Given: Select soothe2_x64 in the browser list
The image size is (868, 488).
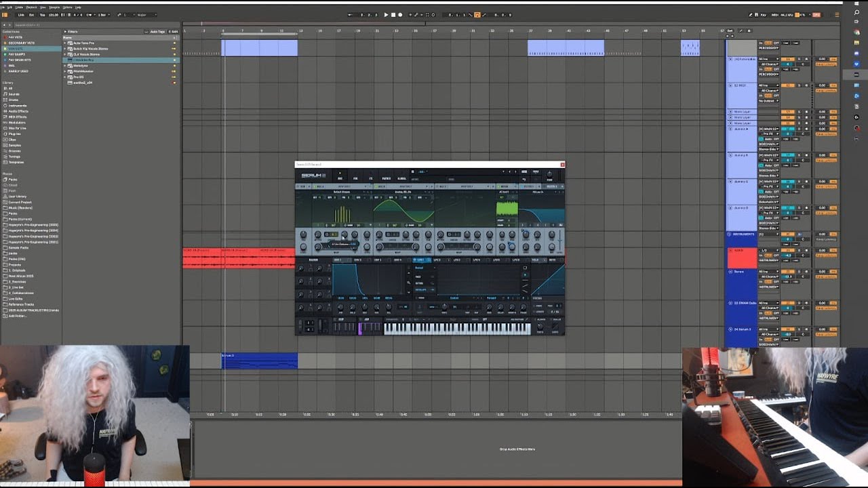Looking at the screenshot, I should (83, 83).
